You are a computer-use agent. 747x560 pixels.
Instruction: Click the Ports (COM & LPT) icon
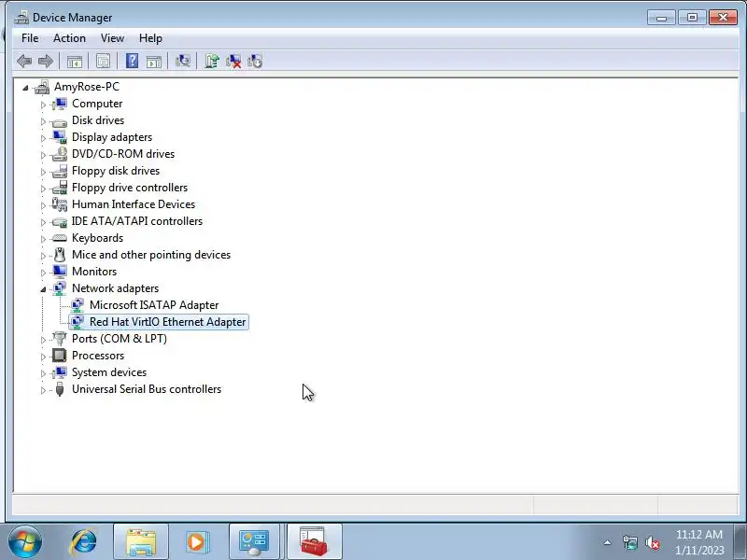60,339
